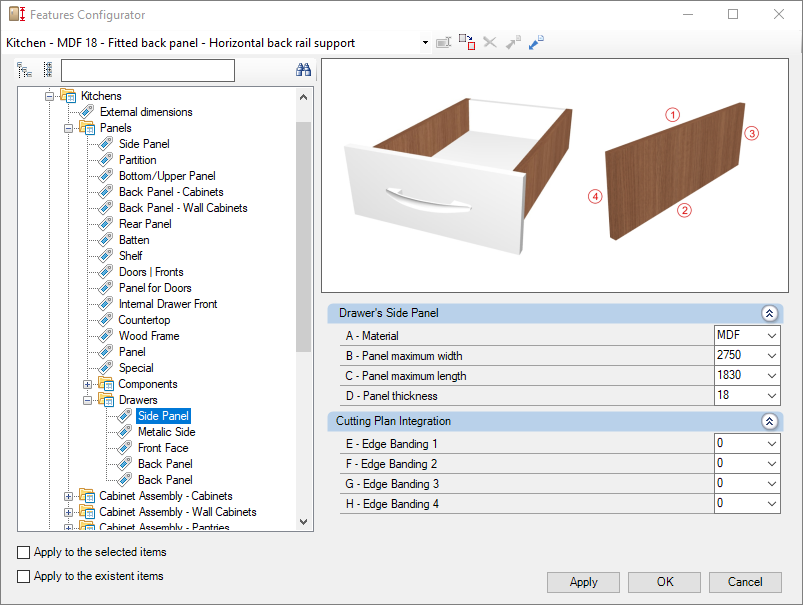Collapse the Panels folder node

(68, 128)
